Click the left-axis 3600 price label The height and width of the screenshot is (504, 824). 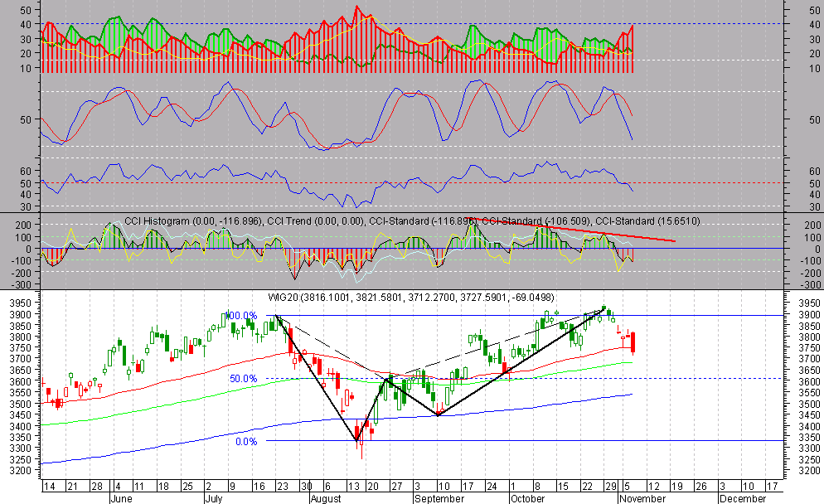[x=21, y=381]
